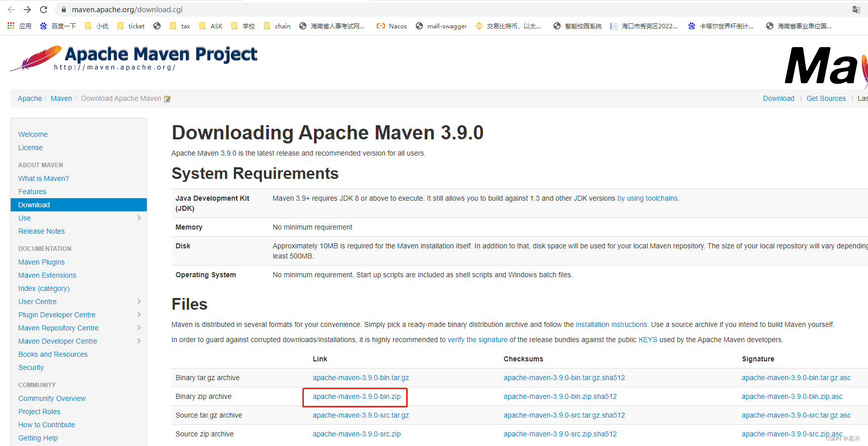Open Index (category) sidebar link
Viewport: 868px width, 446px height.
pyautogui.click(x=44, y=288)
